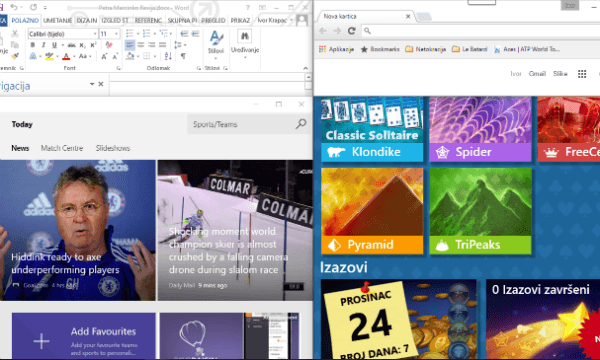Open Word Help question mark
This screenshot has height=360, width=600.
248,7
